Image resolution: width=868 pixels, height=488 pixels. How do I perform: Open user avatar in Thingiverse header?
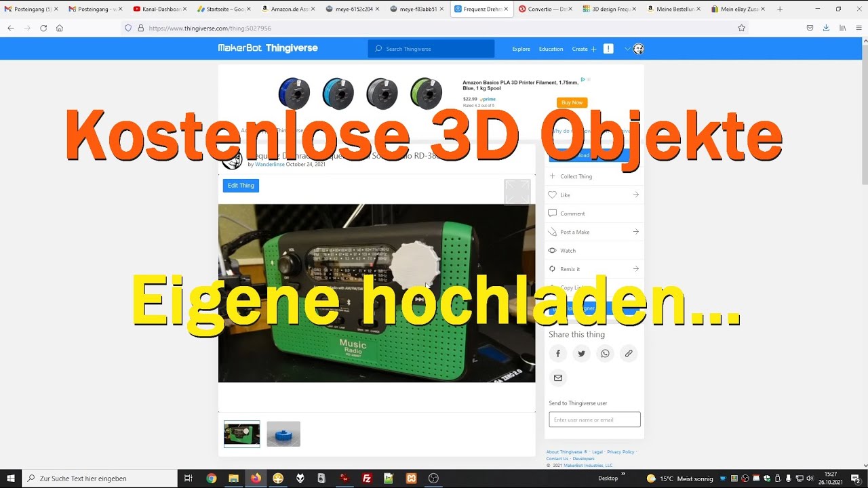point(638,49)
